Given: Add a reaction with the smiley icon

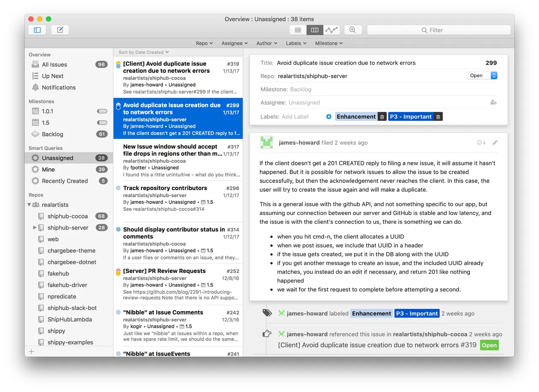Looking at the screenshot, I should tap(481, 143).
